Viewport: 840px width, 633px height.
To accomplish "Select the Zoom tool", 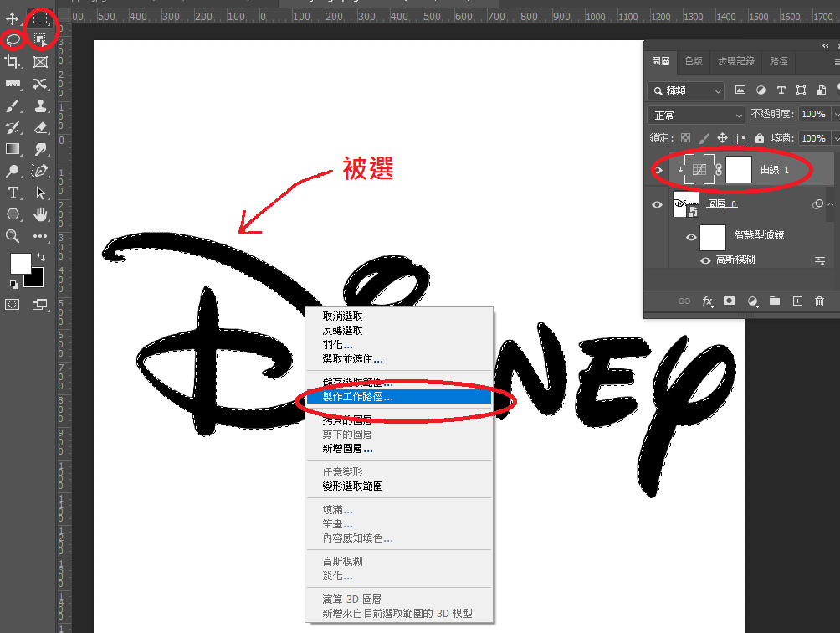I will point(13,236).
